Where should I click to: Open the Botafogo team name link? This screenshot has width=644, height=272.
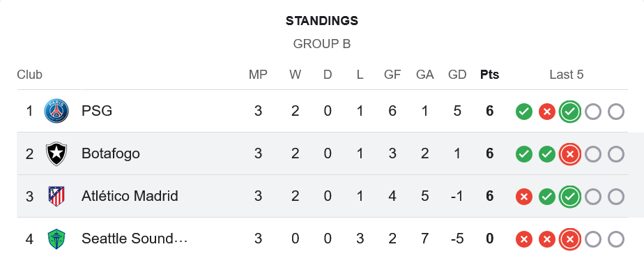tap(111, 153)
